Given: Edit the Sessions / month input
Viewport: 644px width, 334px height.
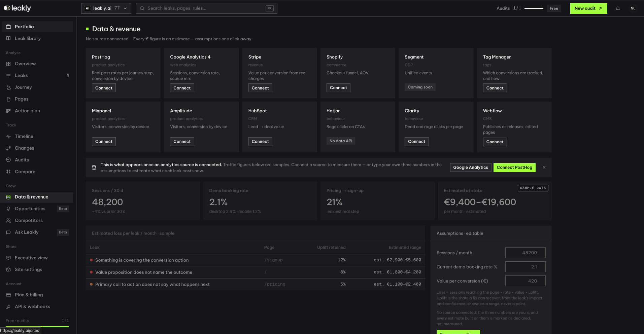Looking at the screenshot, I should coord(525,253).
